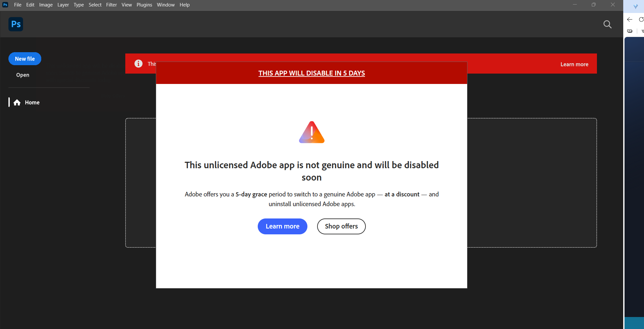Click the New file button

coord(25,59)
